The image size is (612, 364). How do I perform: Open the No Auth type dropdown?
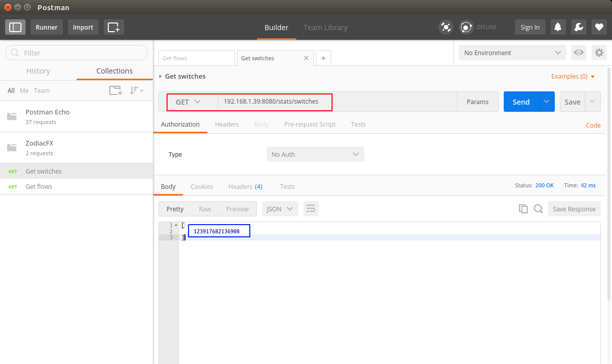[x=315, y=154]
